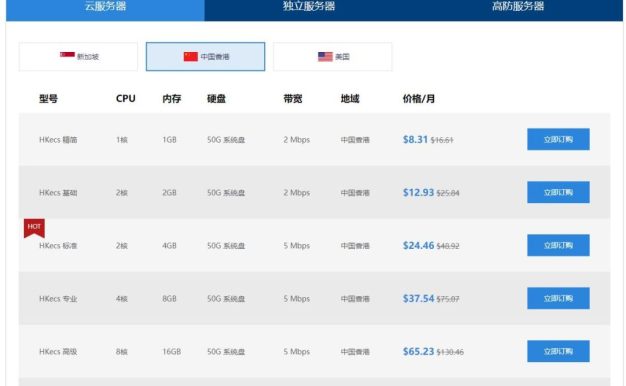Click the struck-through $25.84 original price
The width and height of the screenshot is (626, 386).
pos(448,193)
